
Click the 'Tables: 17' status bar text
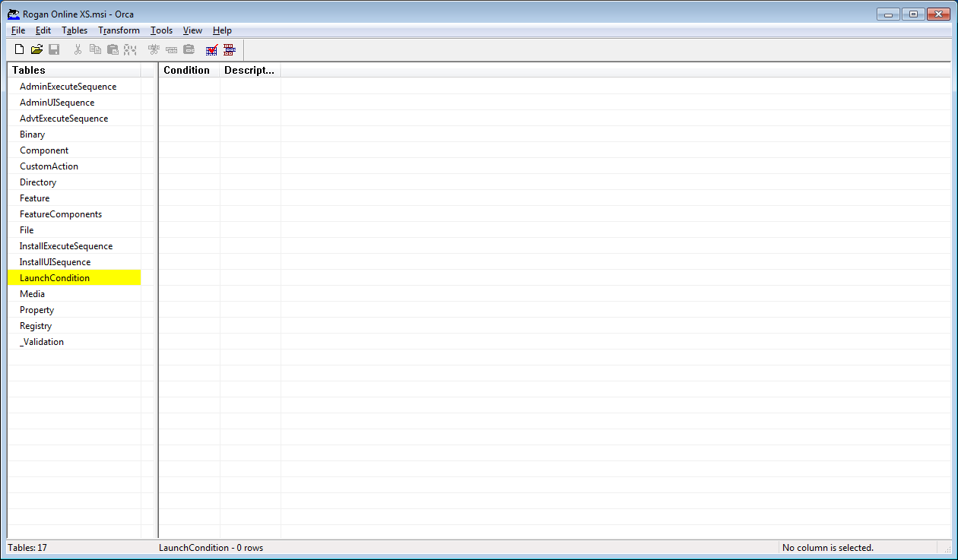[x=27, y=548]
